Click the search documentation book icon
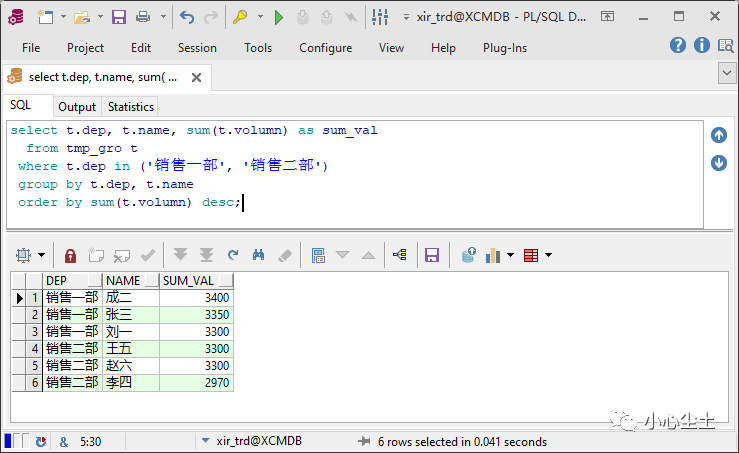Image resolution: width=739 pixels, height=453 pixels. pyautogui.click(x=726, y=45)
